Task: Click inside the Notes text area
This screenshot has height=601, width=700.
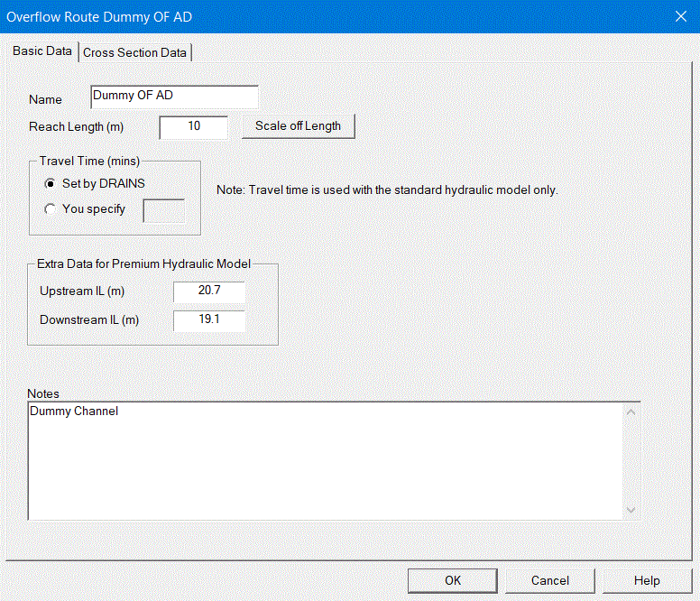Action: coord(325,460)
